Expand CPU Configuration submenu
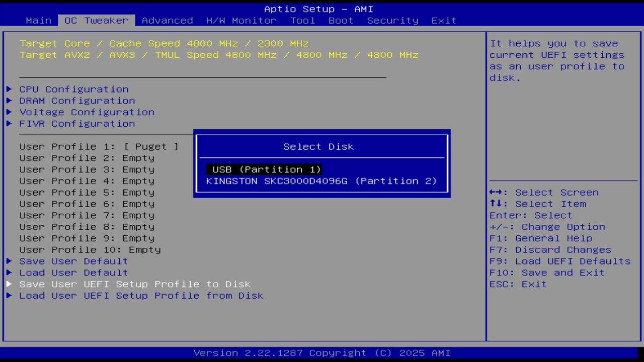The width and height of the screenshot is (644, 362). tap(73, 89)
